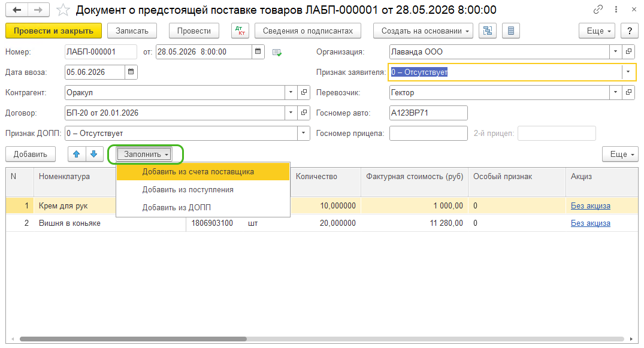Image resolution: width=644 pixels, height=348 pixels.
Task: Click the horizontal scrollbar thumb
Action: click(133, 339)
